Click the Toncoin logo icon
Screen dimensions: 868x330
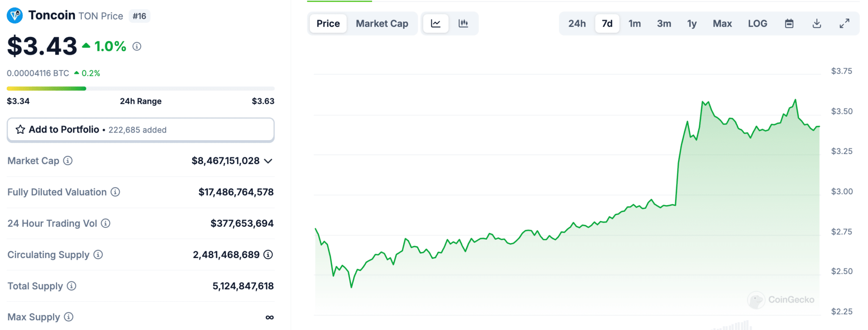pos(15,16)
